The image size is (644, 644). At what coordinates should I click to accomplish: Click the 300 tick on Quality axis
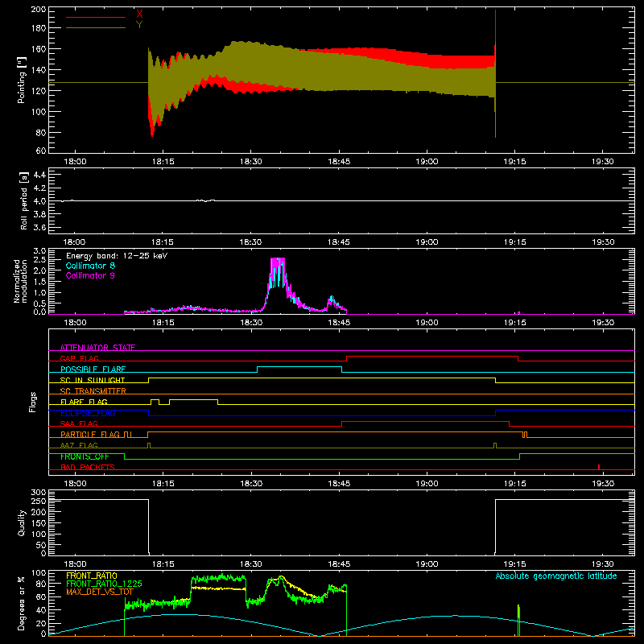(x=39, y=493)
